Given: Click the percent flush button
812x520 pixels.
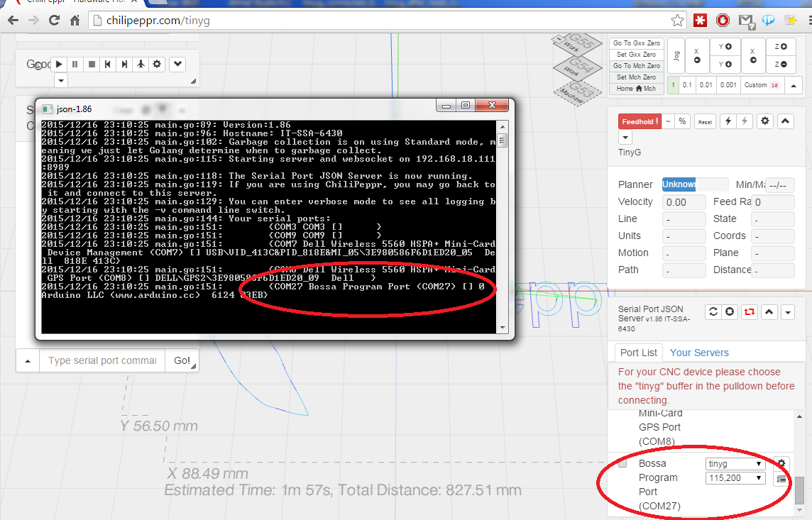Looking at the screenshot, I should point(683,121).
